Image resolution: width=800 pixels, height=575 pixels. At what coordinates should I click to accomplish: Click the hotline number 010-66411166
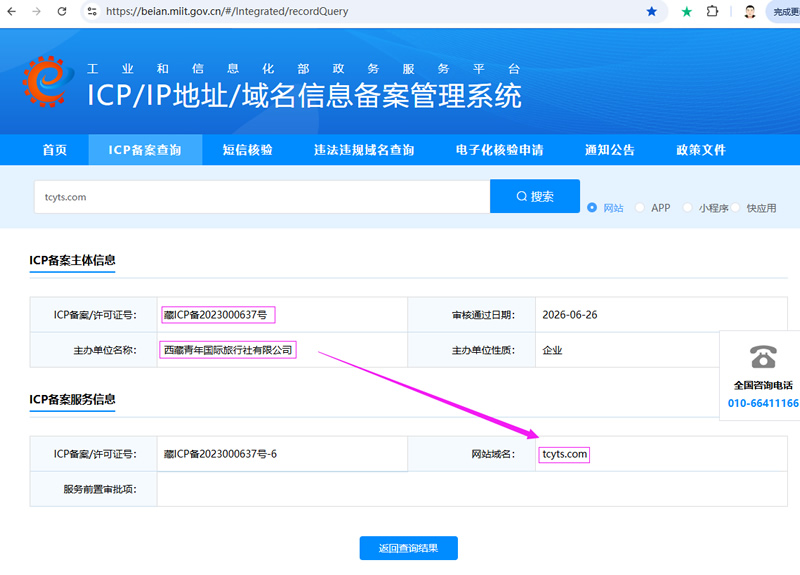pos(763,403)
